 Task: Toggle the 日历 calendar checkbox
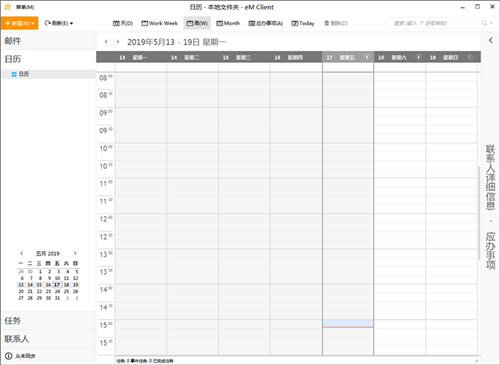[14, 74]
